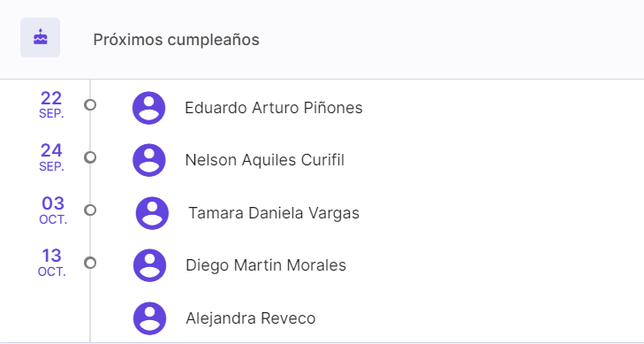Select the name Tamara Daniela Vargas
Image resolution: width=644 pixels, height=344 pixels.
pyautogui.click(x=274, y=213)
